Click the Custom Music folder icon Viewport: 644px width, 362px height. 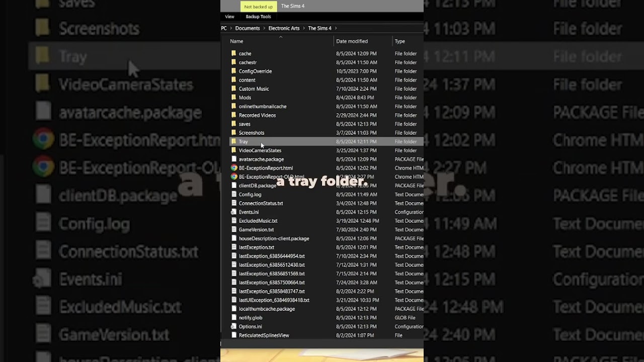[x=233, y=88]
